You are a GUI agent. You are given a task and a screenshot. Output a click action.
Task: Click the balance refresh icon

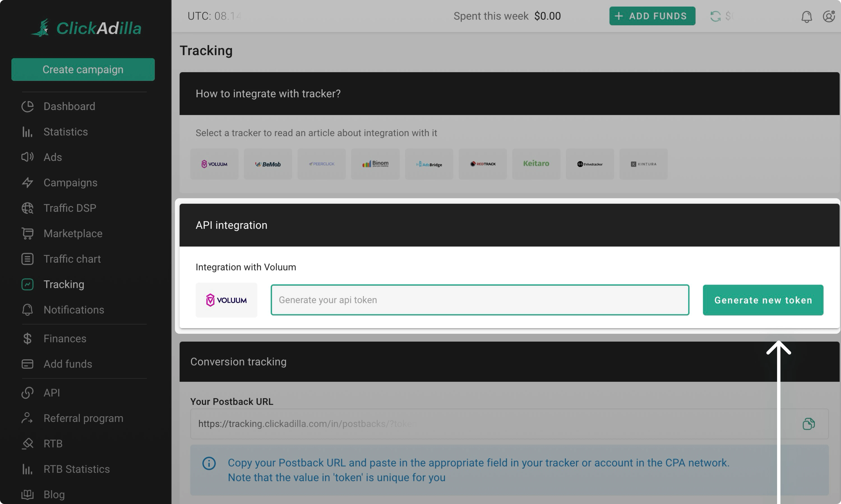pos(716,16)
